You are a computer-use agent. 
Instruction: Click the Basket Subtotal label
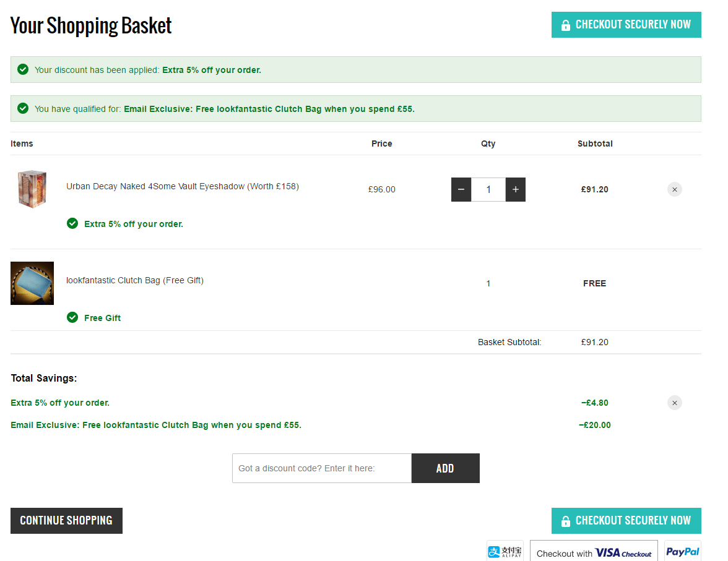[x=509, y=342]
